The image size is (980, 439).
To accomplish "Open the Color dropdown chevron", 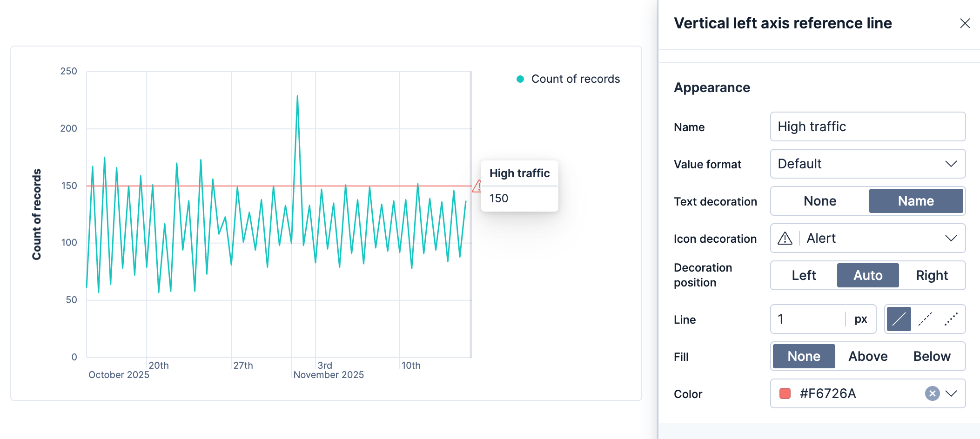I will pyautogui.click(x=952, y=393).
